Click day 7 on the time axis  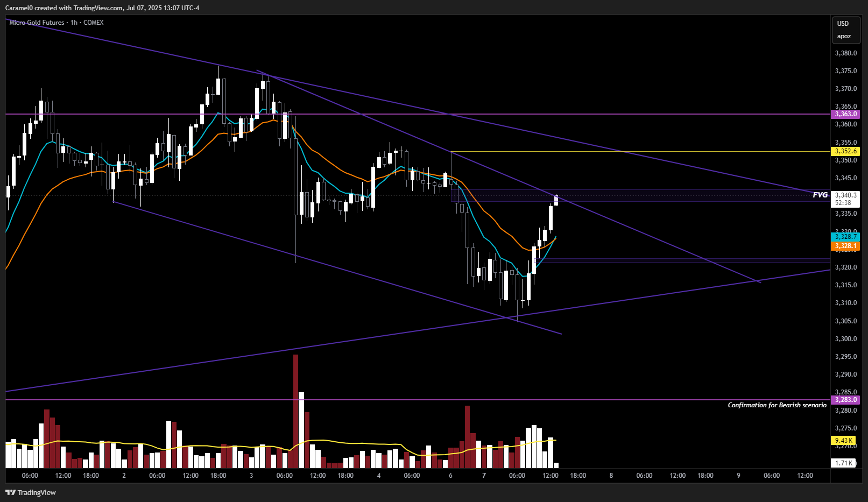click(484, 476)
